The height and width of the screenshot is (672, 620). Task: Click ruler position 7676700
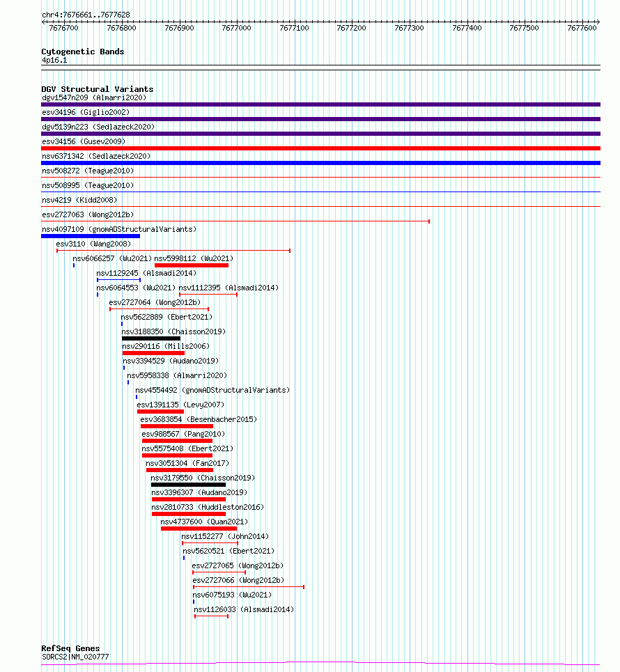(x=64, y=28)
